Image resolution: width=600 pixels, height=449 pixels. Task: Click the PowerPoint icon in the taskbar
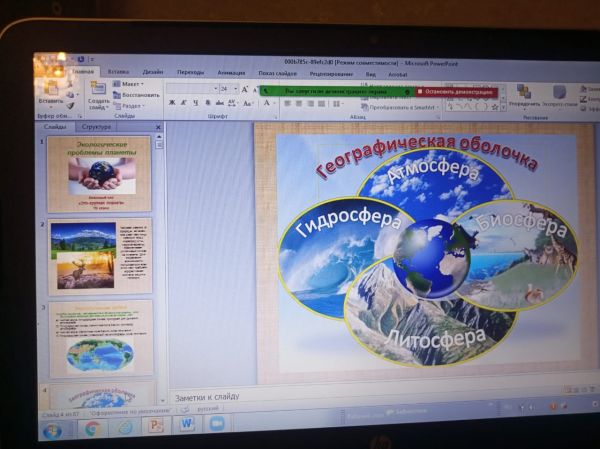coord(155,425)
